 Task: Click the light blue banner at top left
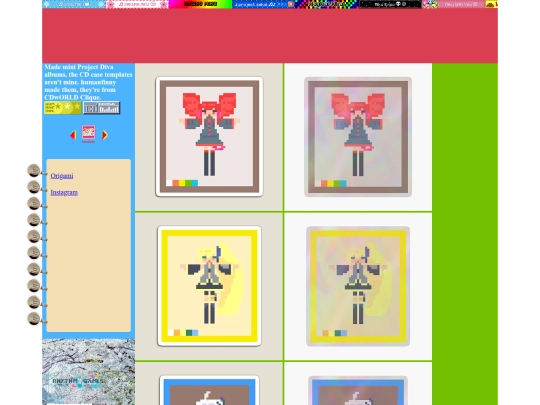click(x=74, y=4)
